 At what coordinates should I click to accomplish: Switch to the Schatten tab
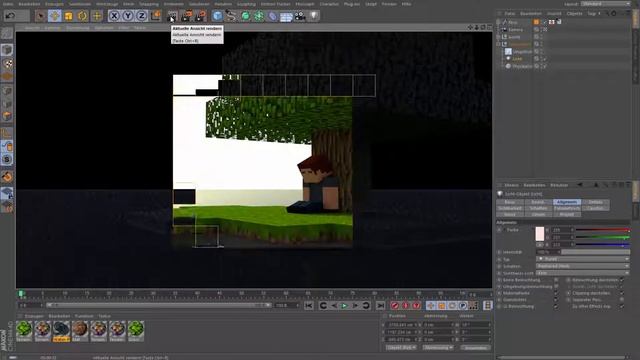(538, 208)
